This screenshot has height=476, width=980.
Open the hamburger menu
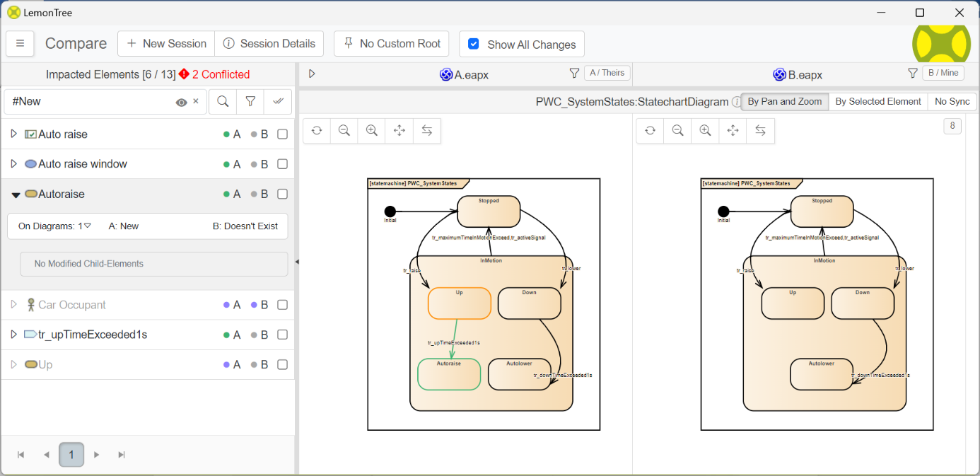(x=20, y=44)
